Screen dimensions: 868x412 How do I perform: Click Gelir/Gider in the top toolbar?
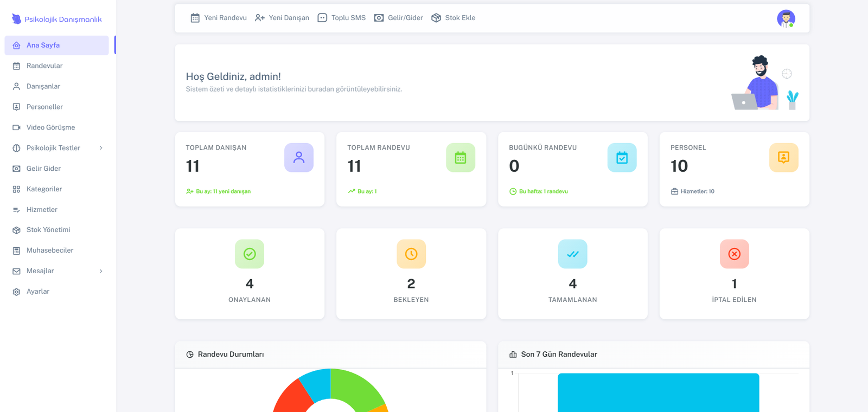[399, 18]
